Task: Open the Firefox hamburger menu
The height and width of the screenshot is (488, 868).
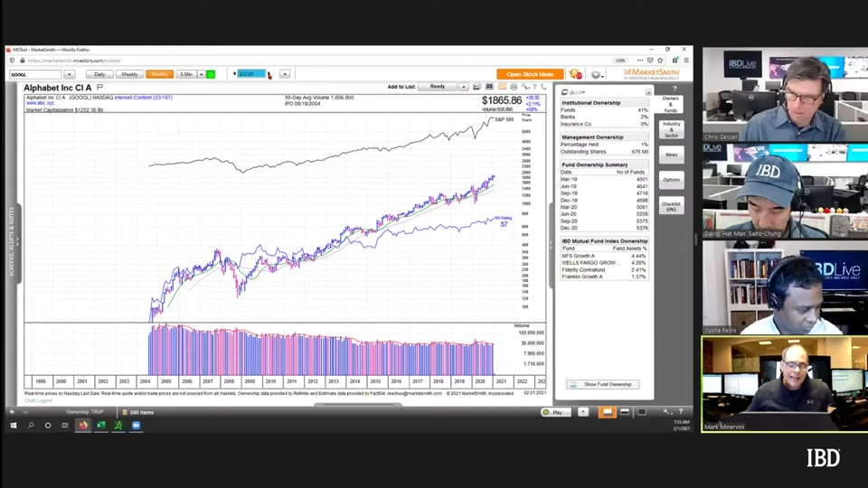Action: click(x=686, y=61)
